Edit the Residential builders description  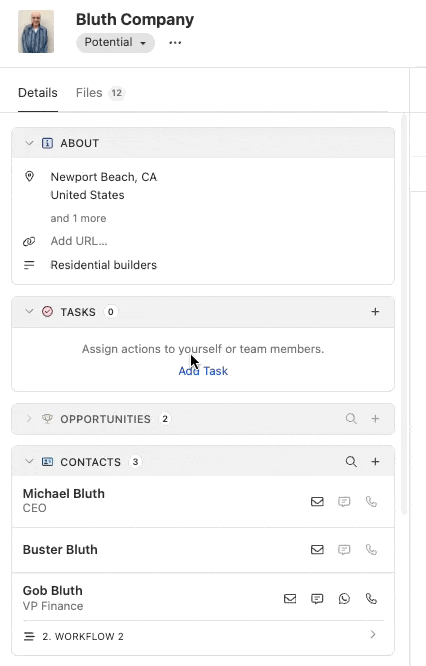click(104, 265)
